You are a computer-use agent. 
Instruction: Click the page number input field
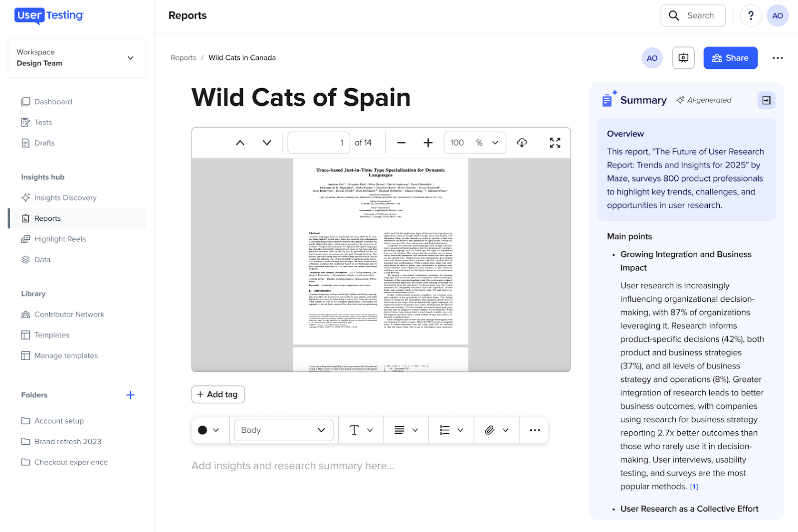coord(318,143)
